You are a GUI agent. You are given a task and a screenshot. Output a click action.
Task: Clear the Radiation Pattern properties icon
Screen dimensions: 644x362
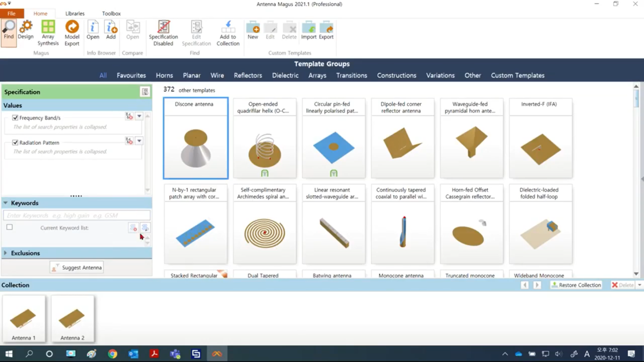click(129, 141)
